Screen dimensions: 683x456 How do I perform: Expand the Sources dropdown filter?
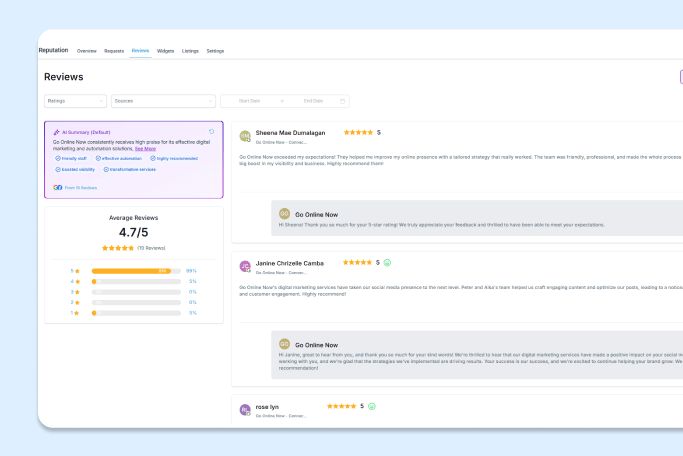[x=163, y=101]
